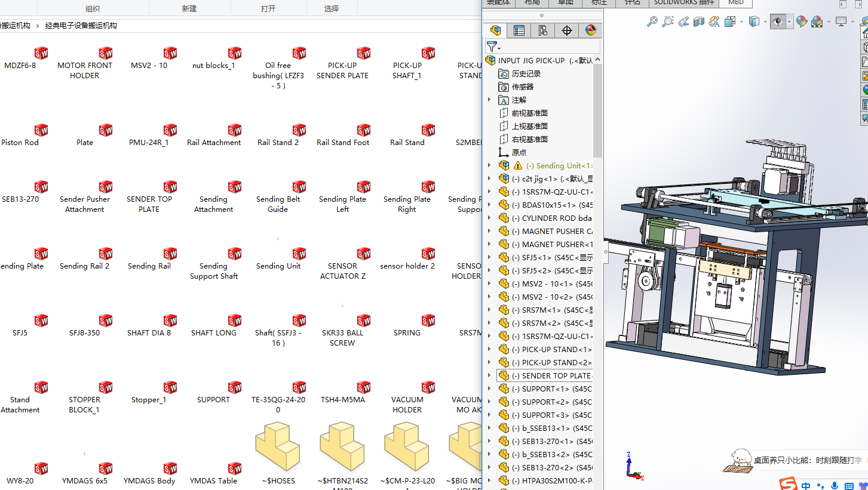
Task: Switch to the ConfigurationManager tab icon
Action: 542,30
